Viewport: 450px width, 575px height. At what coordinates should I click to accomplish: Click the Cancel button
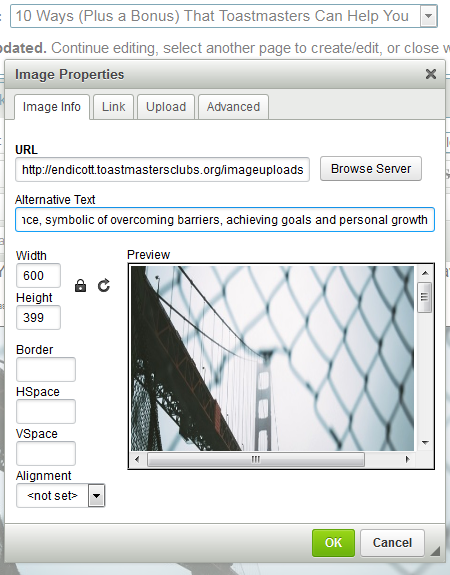click(x=392, y=543)
